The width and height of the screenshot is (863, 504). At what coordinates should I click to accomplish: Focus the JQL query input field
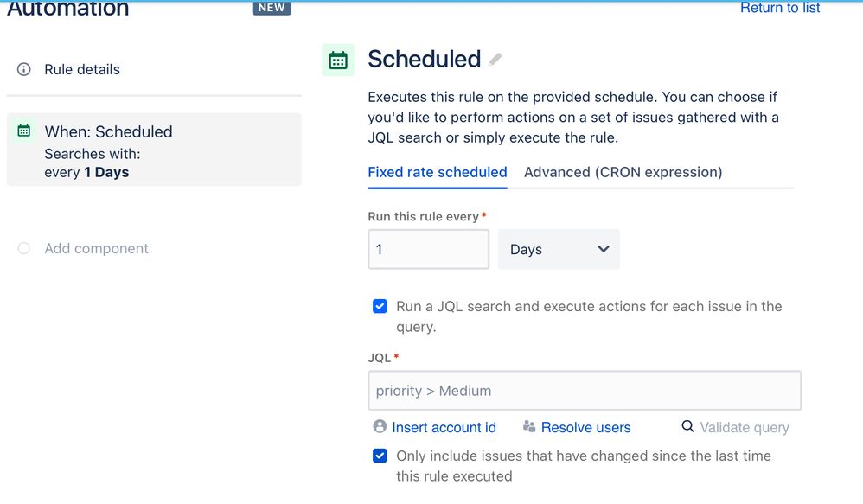585,391
